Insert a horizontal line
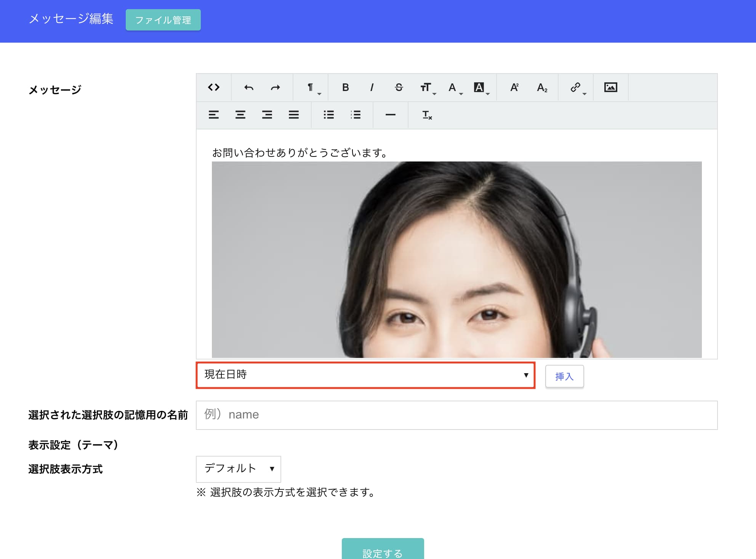Image resolution: width=756 pixels, height=559 pixels. [x=391, y=115]
